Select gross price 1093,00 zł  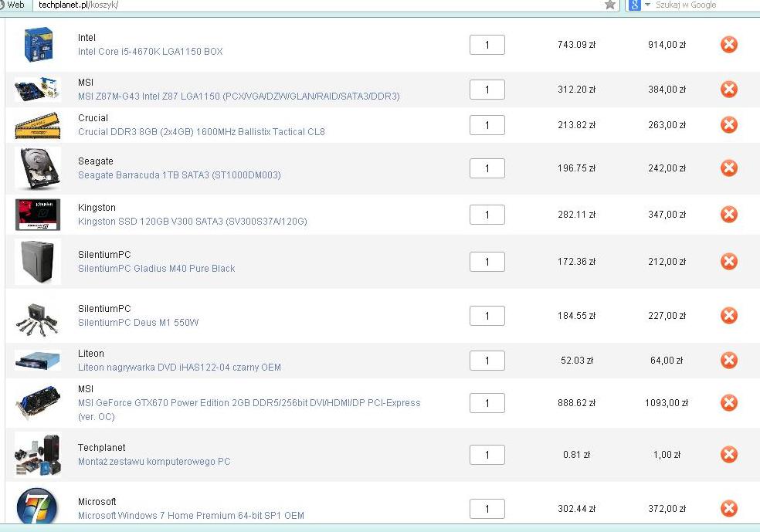pyautogui.click(x=667, y=402)
